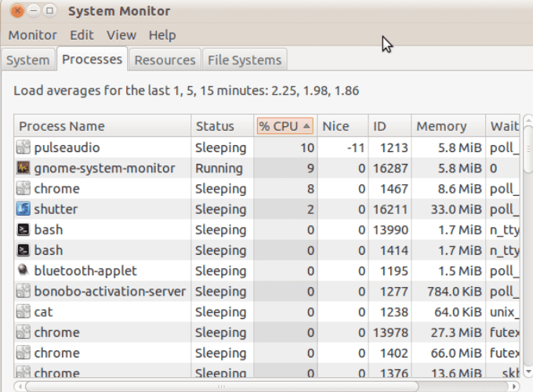Switch to the Resources tab
Image resolution: width=533 pixels, height=392 pixels.
[165, 60]
